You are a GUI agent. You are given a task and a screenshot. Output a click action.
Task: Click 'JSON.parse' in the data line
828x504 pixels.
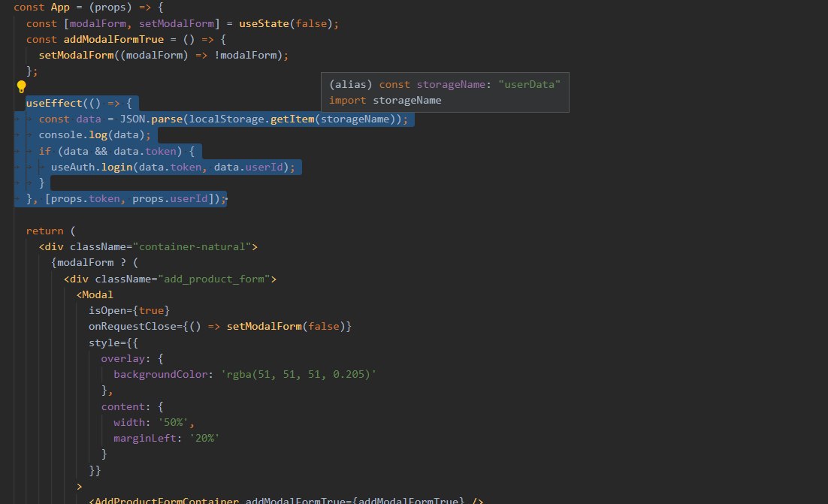(151, 119)
